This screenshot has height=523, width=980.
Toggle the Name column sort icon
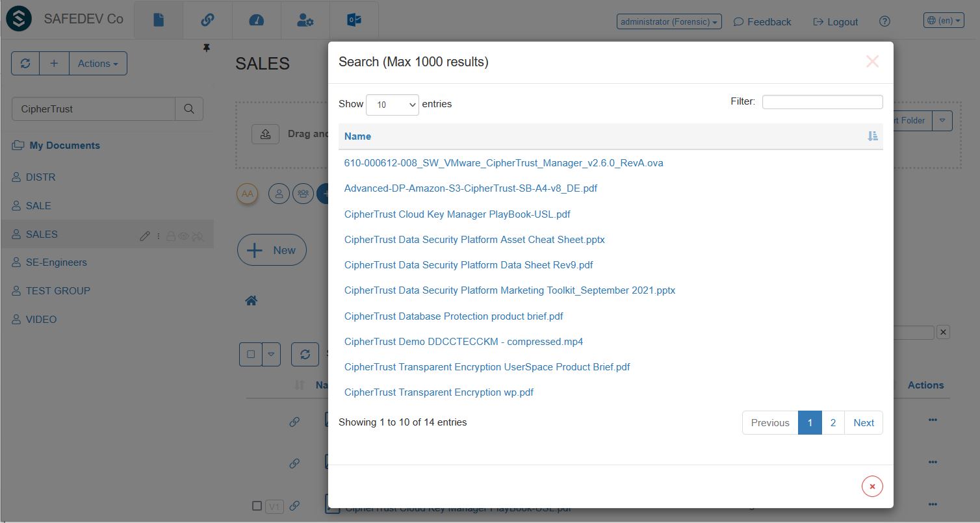[873, 136]
